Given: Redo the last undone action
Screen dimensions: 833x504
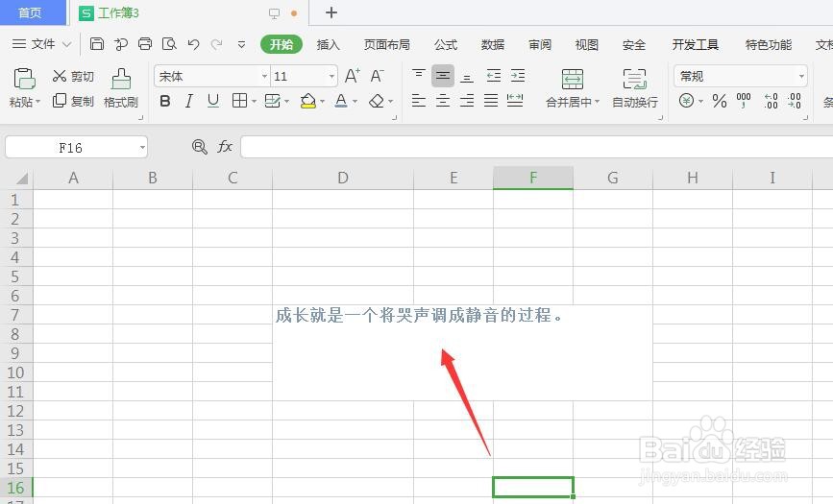Looking at the screenshot, I should pos(216,44).
